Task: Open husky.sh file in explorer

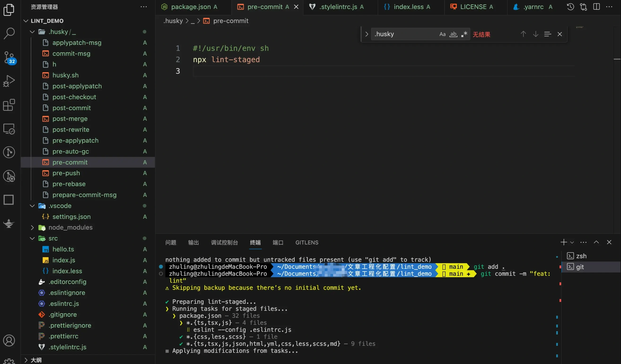Action: click(x=65, y=75)
